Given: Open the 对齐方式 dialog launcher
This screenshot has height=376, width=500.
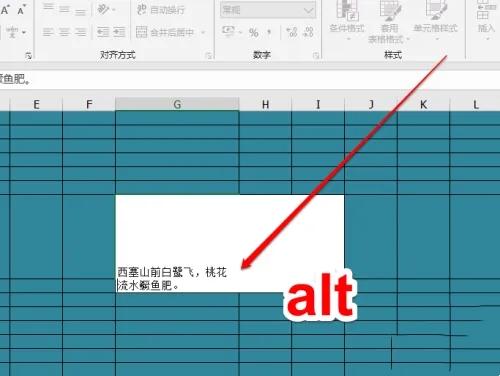Looking at the screenshot, I should [x=209, y=55].
